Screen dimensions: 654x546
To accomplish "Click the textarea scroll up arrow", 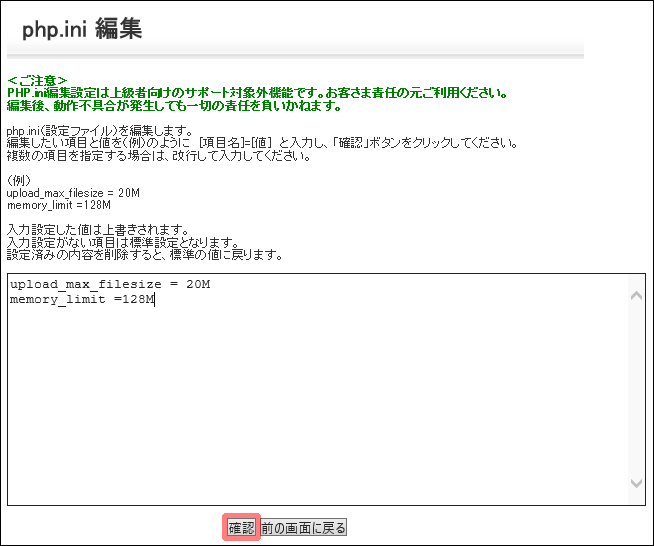I will (636, 296).
